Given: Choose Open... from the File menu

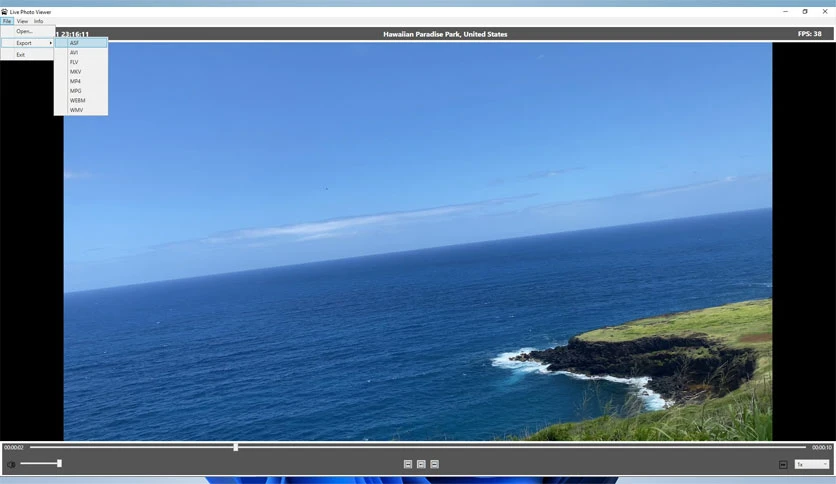Looking at the screenshot, I should click(27, 31).
